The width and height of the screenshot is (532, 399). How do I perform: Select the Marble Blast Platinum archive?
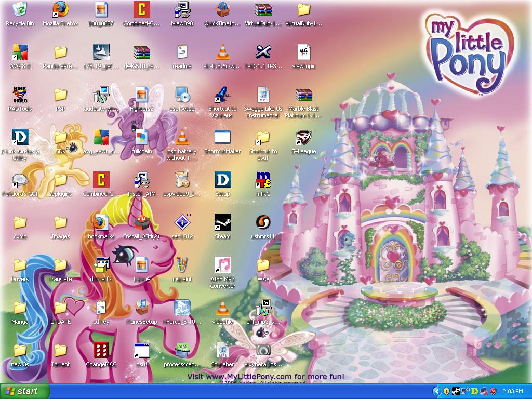click(303, 95)
